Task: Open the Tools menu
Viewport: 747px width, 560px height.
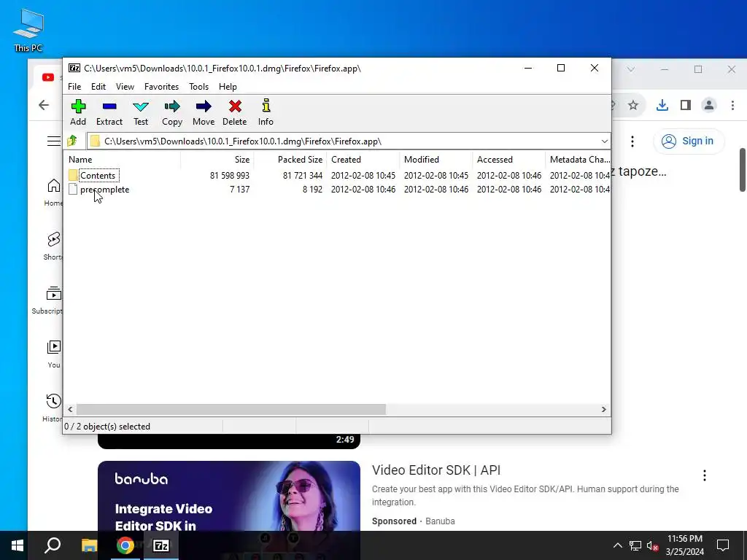Action: [198, 87]
